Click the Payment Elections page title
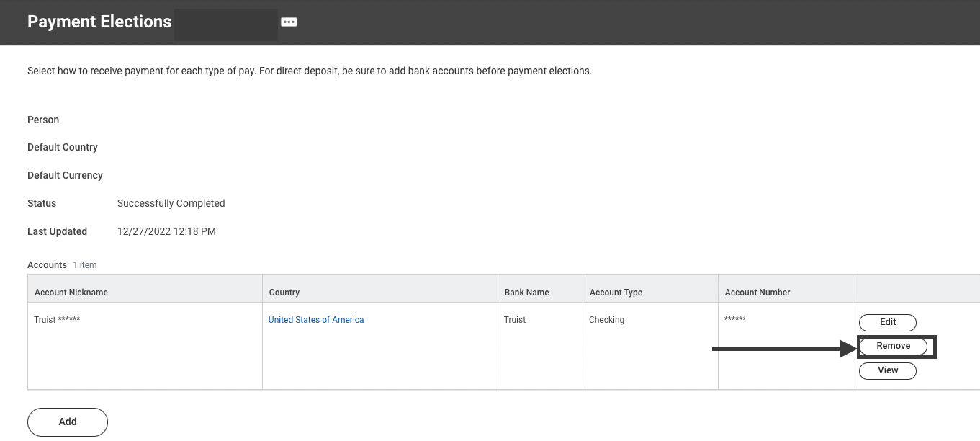Screen dimensions: 980x441 99,21
